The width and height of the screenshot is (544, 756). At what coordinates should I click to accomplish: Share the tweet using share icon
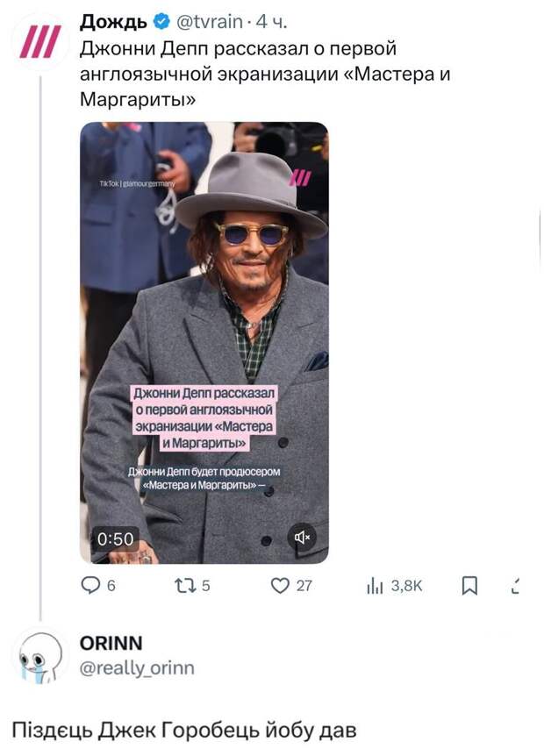point(517,586)
